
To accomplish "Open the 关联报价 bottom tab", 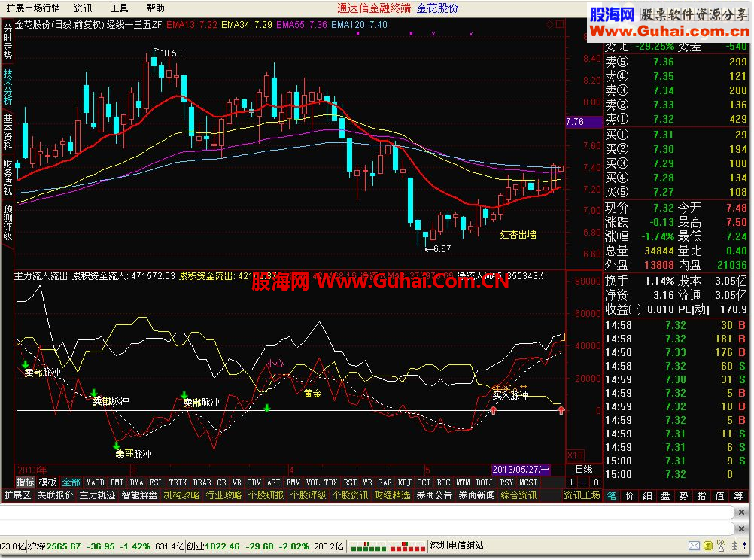I will [55, 495].
